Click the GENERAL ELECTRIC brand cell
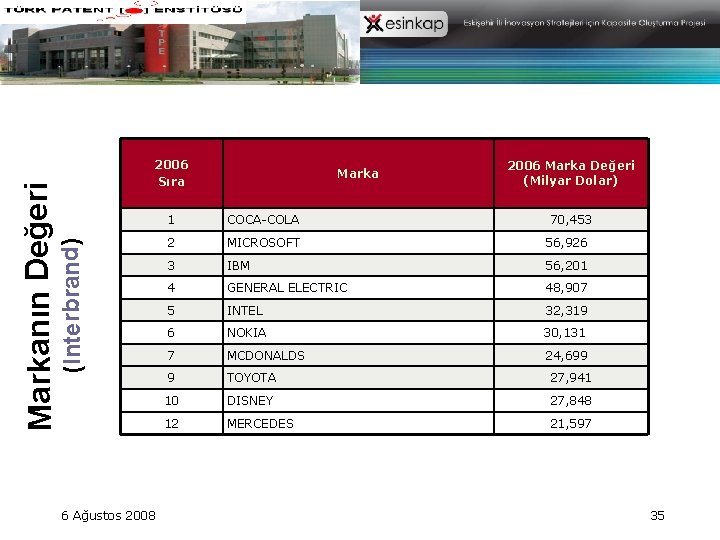The width and height of the screenshot is (720, 540). (x=358, y=288)
